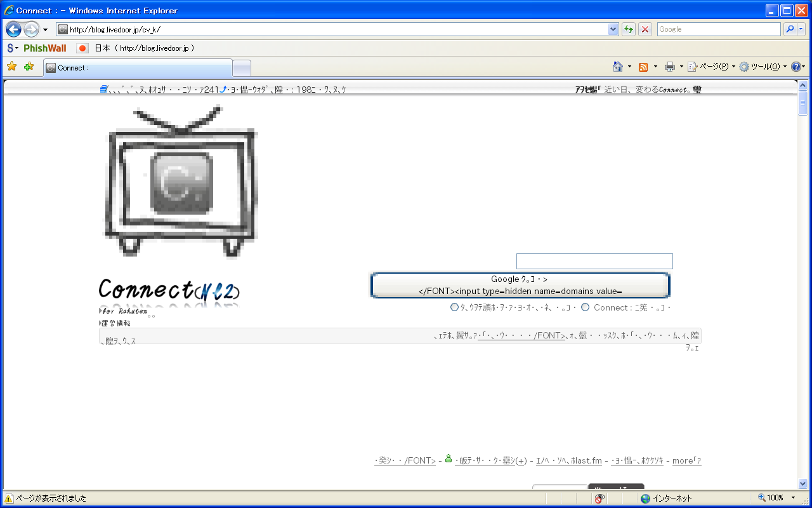Click the Internet zone globe icon
This screenshot has width=812, height=508.
(645, 498)
